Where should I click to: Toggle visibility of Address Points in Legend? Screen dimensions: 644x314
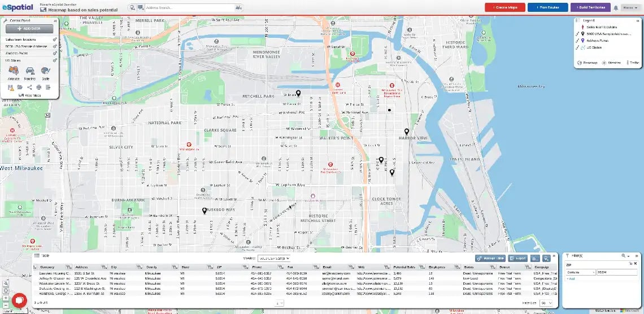click(577, 40)
